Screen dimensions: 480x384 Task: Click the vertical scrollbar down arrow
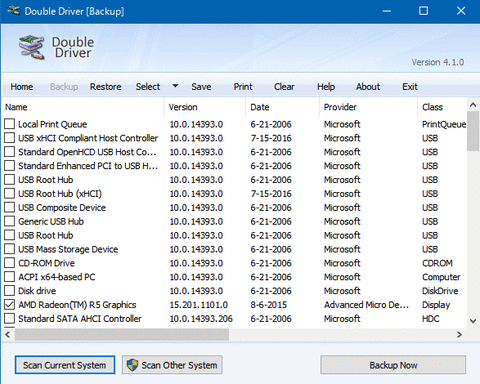473,321
